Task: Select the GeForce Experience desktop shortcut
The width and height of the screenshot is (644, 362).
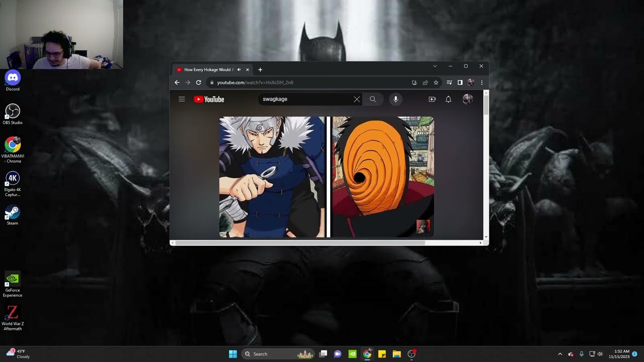Action: click(x=13, y=285)
